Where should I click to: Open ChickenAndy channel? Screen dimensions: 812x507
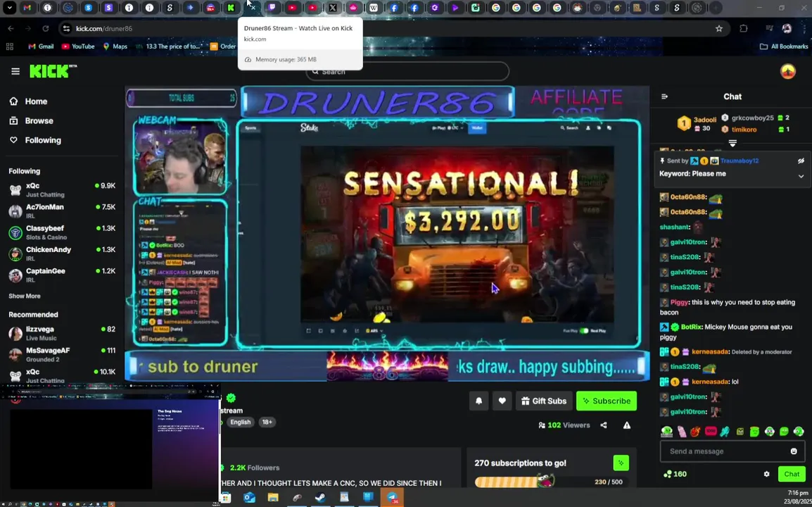click(x=62, y=254)
